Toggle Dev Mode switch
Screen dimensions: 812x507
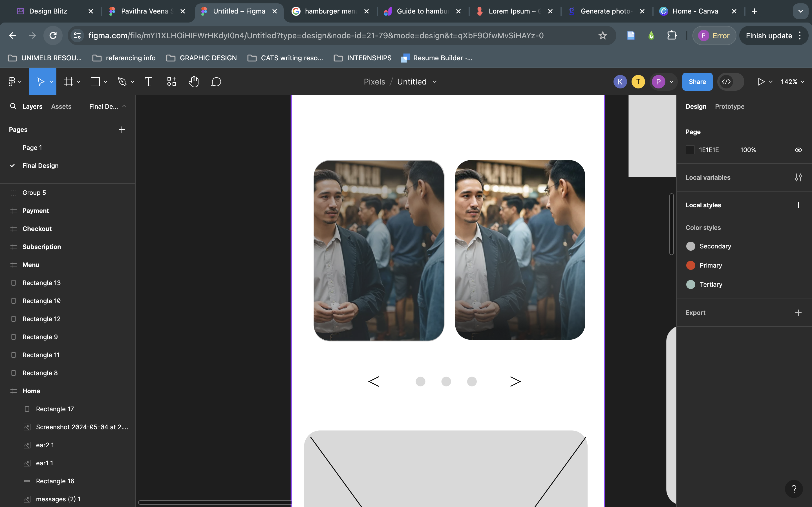pyautogui.click(x=731, y=81)
